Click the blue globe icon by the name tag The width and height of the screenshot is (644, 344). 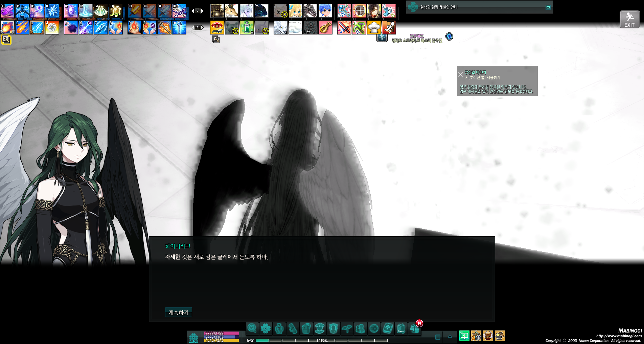[x=449, y=36]
